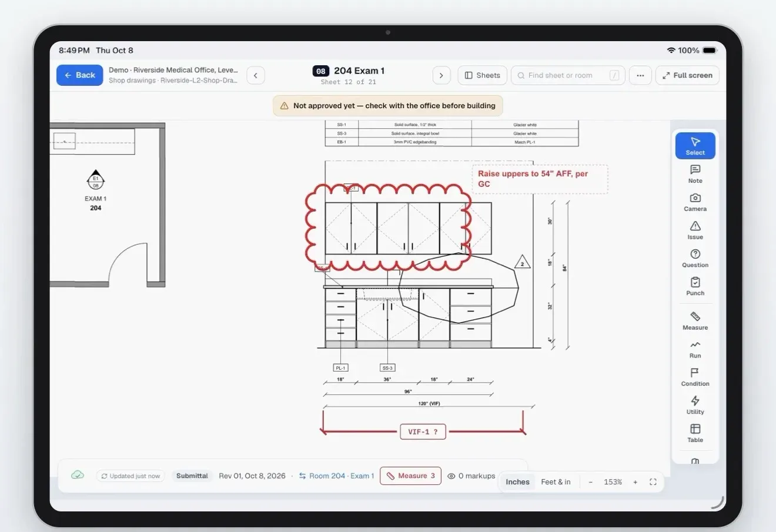
Task: Select the Question tool
Action: [695, 259]
